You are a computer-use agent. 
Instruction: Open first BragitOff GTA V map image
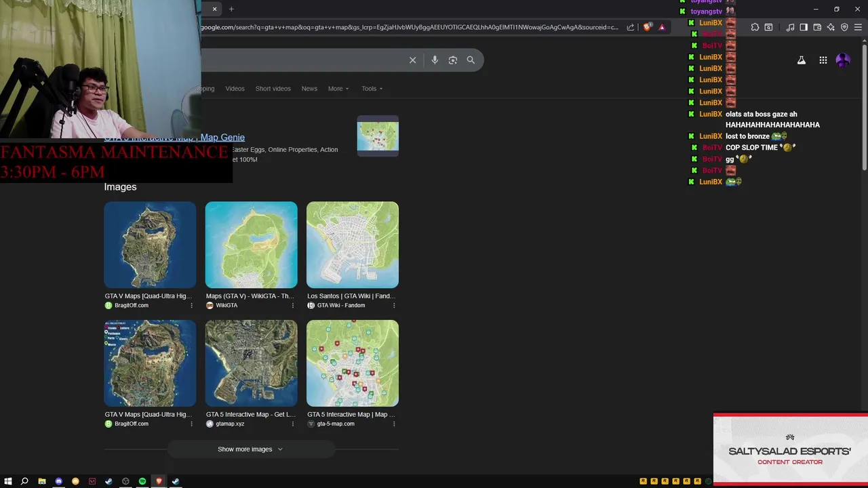coord(150,245)
